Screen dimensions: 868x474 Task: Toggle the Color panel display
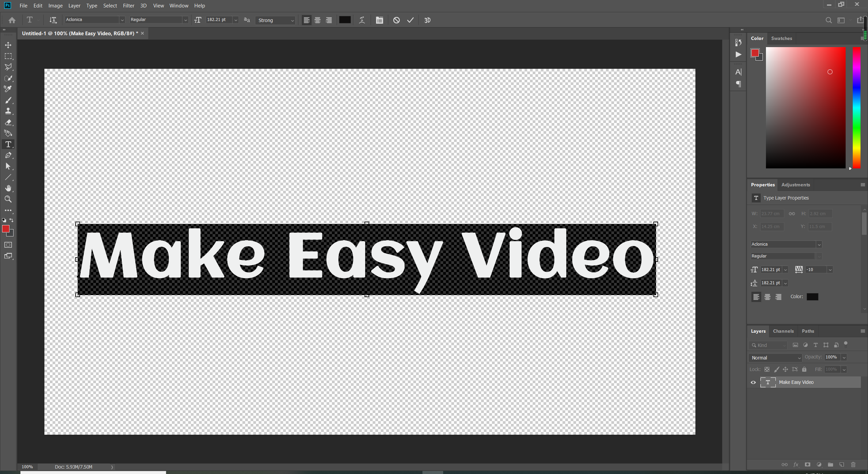(x=757, y=38)
